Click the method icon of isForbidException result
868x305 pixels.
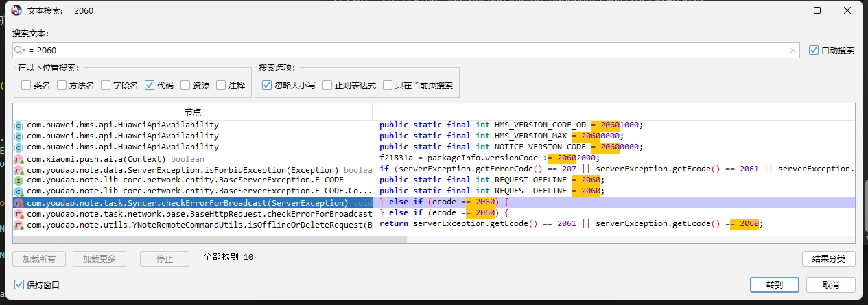click(x=19, y=170)
